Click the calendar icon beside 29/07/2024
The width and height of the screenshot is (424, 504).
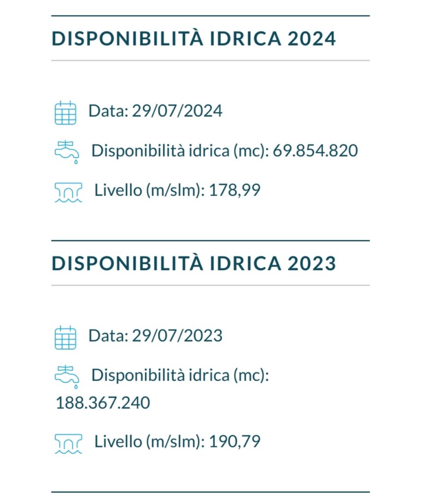point(65,113)
